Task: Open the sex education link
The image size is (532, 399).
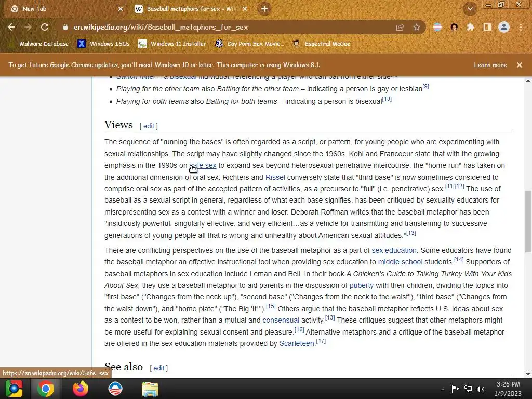Action: tap(394, 250)
